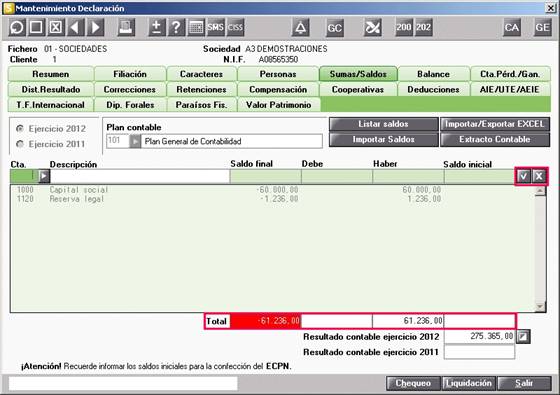The image size is (560, 395).
Task: Select Ejercicio 2011 radio button
Action: click(20, 144)
